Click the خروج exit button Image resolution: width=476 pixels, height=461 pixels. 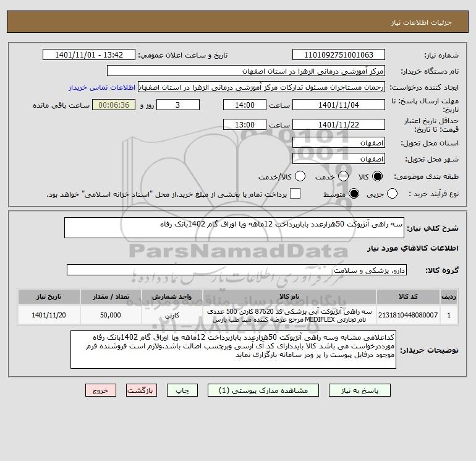[101, 390]
